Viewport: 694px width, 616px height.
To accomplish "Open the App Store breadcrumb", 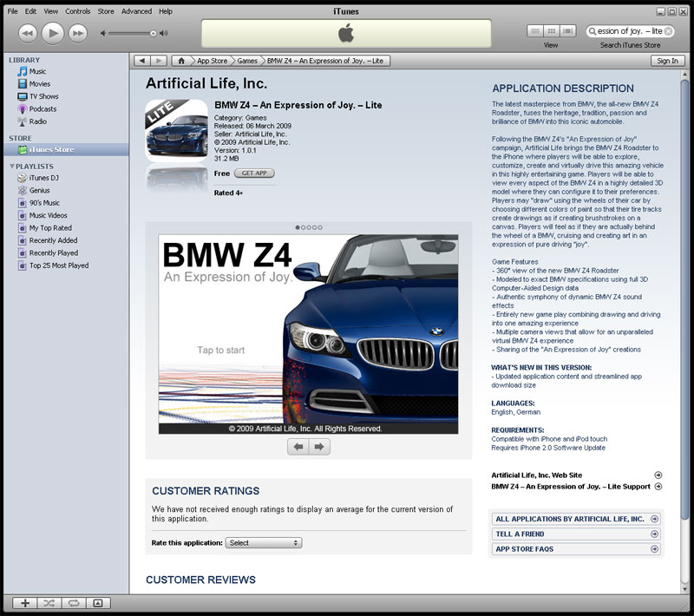I will point(212,61).
